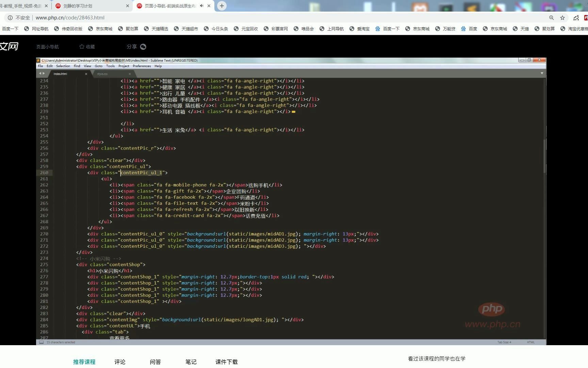Open the 爱淘宝 bookmark

pyautogui.click(x=359, y=29)
